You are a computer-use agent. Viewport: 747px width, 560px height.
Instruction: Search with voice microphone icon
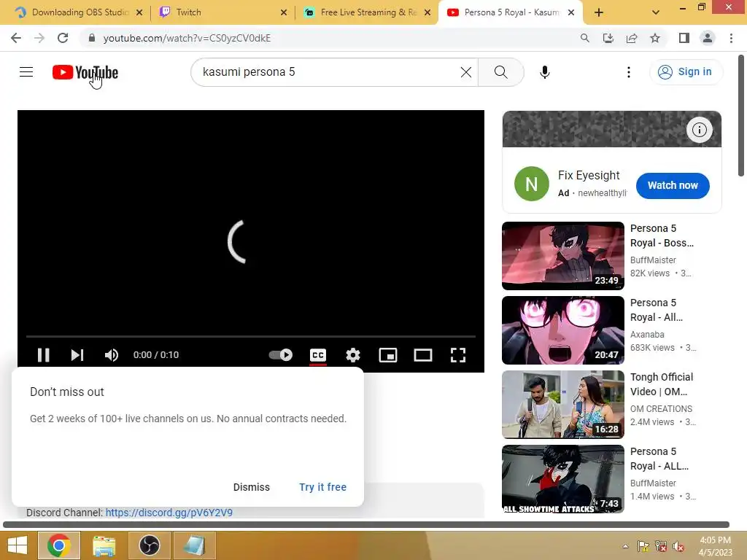544,72
